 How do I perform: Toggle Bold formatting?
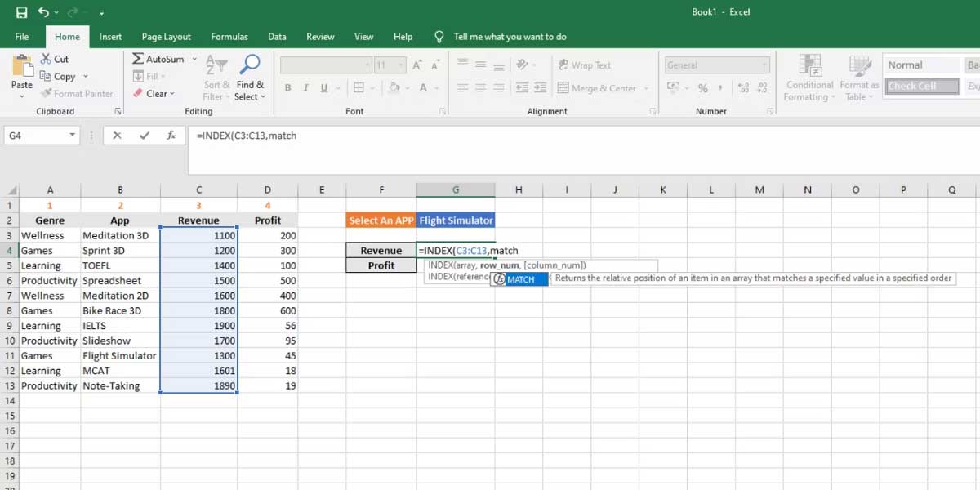(287, 87)
